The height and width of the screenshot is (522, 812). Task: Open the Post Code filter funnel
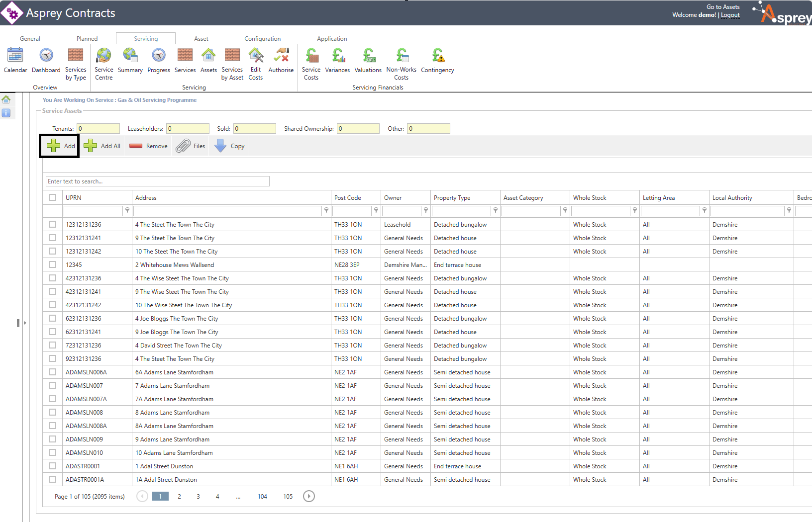[x=376, y=211]
